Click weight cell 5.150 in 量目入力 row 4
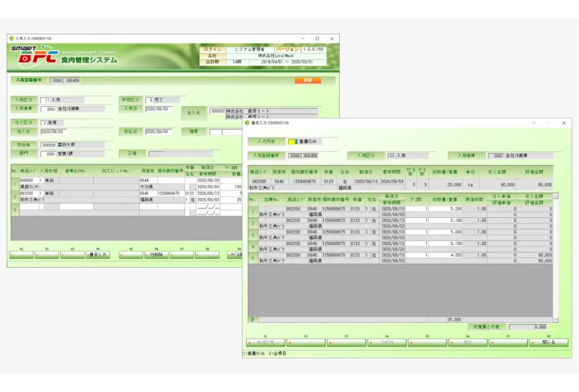 [445, 244]
